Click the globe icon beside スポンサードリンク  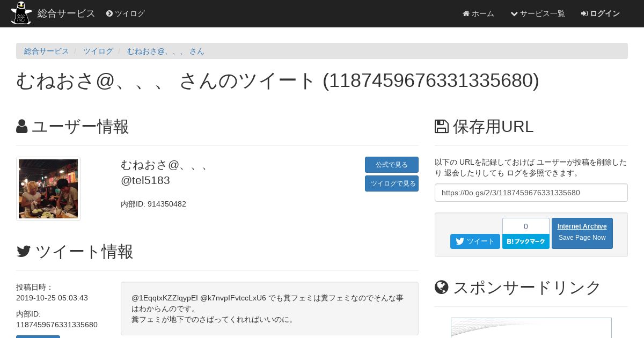point(442,288)
